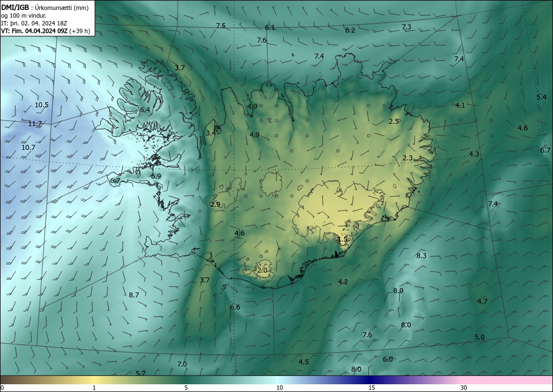Click the map value 10.7
The height and width of the screenshot is (392, 553).
click(x=28, y=148)
